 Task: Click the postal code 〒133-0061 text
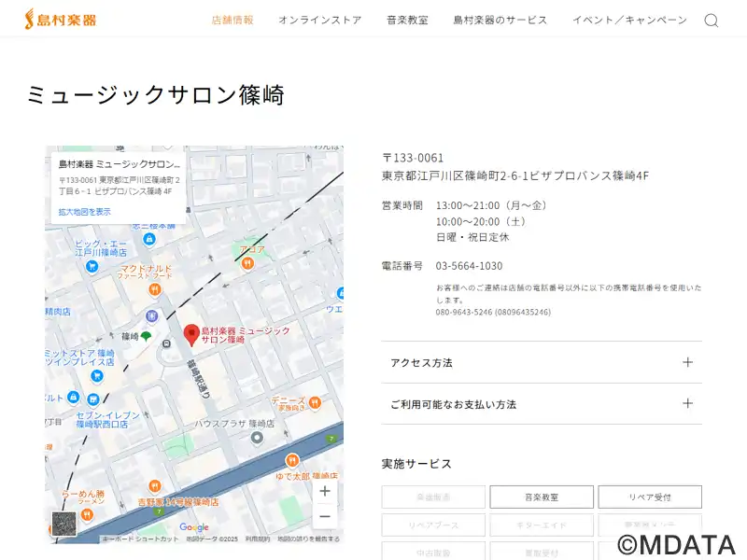point(413,158)
